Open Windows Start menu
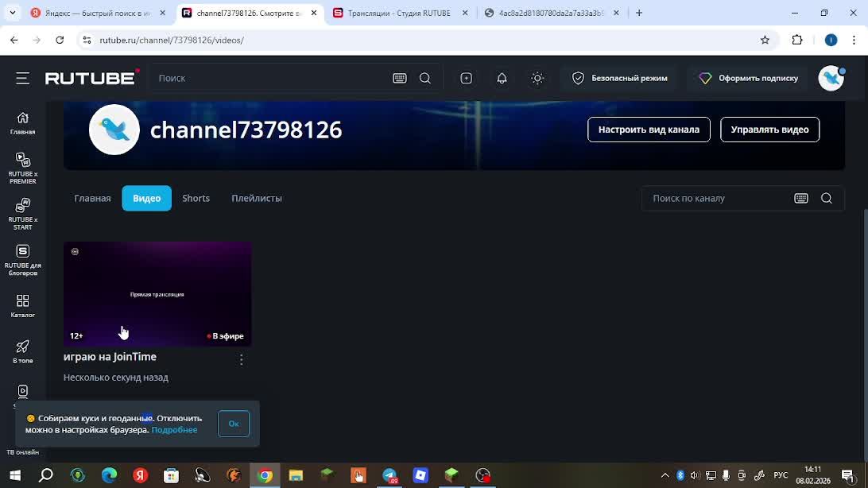 [x=16, y=475]
